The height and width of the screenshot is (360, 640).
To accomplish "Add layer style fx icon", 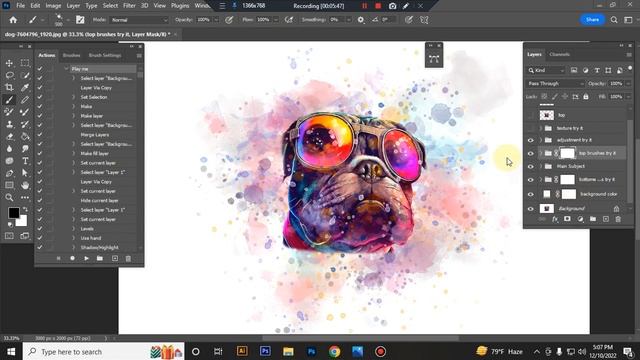I will point(555,219).
